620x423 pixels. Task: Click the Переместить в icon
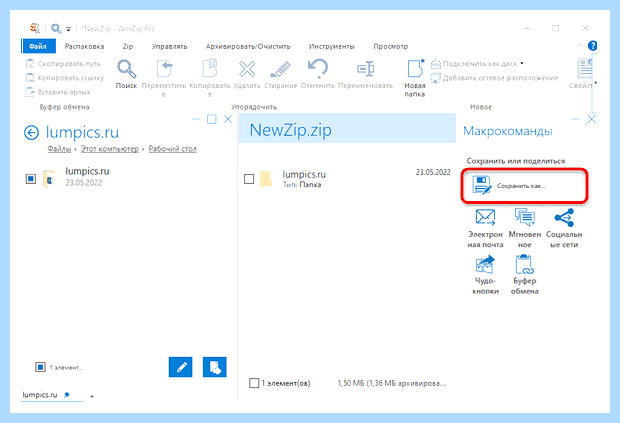tap(164, 69)
